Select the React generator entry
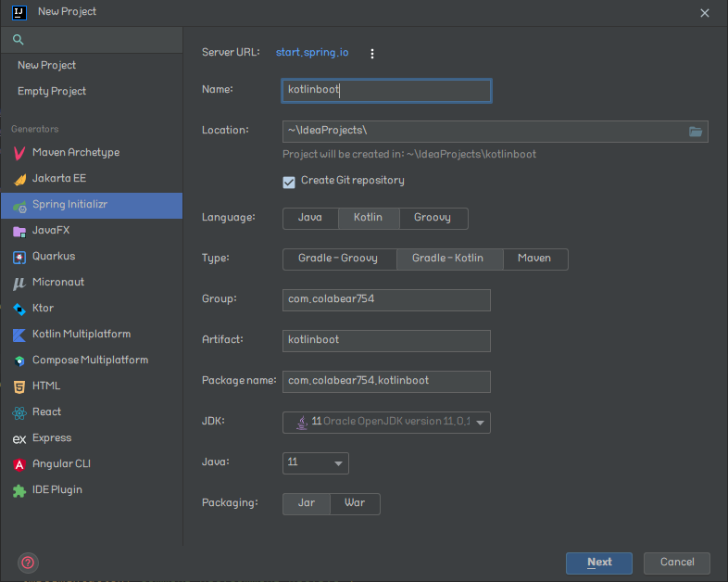 pyautogui.click(x=92, y=412)
